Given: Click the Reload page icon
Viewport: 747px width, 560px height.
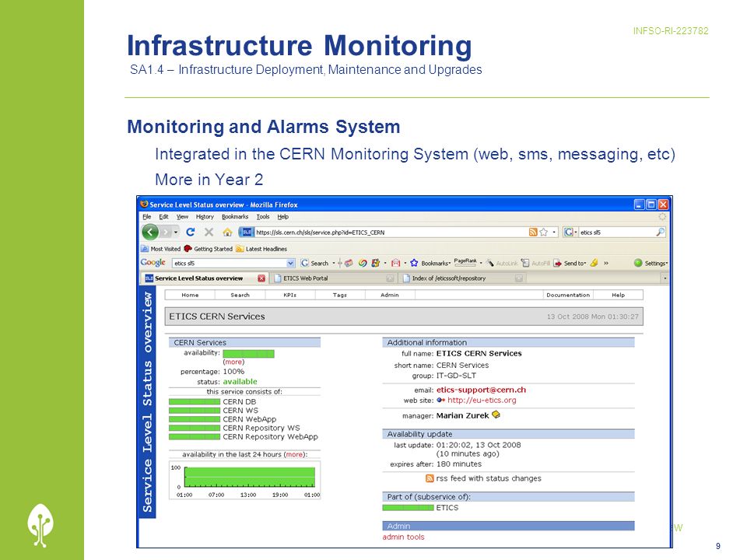Looking at the screenshot, I should (191, 232).
